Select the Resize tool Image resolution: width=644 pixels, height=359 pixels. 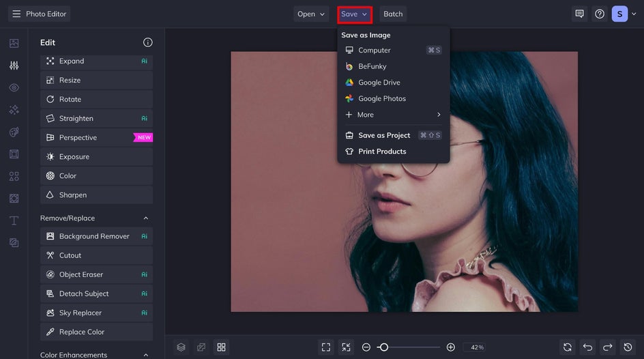click(x=96, y=80)
